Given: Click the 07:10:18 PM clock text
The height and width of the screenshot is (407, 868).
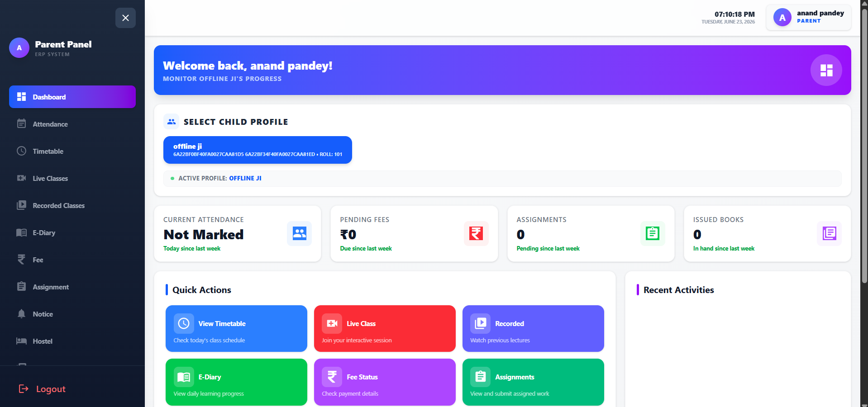Looking at the screenshot, I should click(734, 14).
